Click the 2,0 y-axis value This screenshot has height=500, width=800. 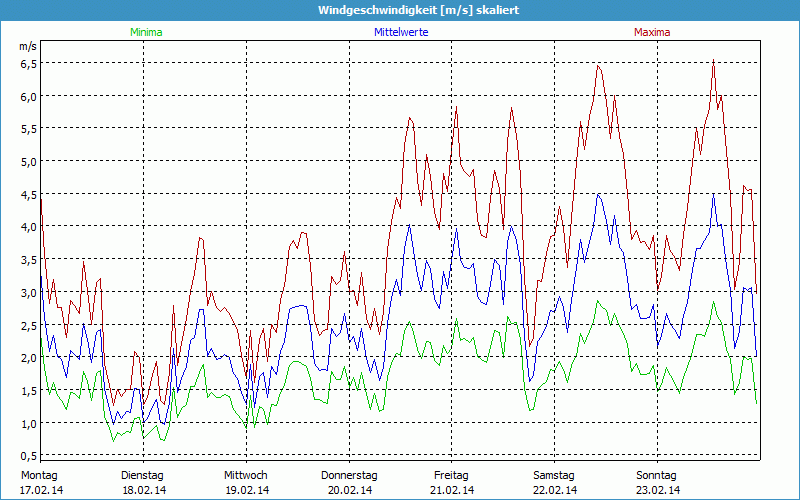(29, 358)
